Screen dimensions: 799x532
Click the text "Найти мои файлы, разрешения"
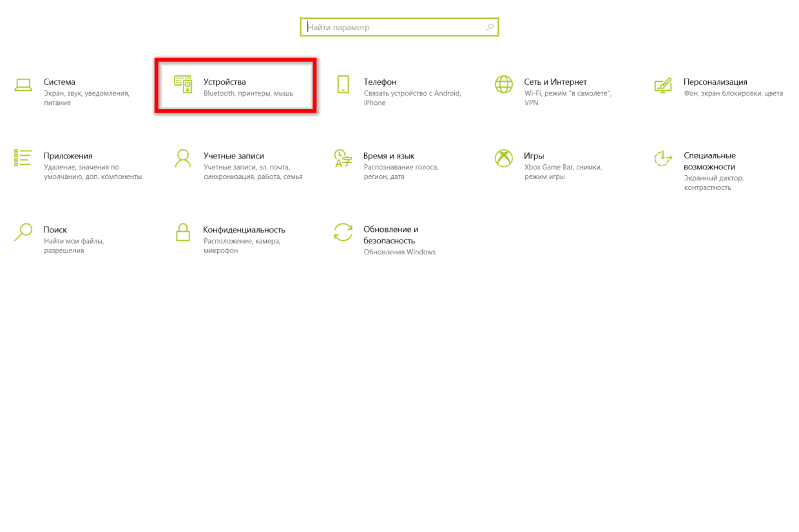pyautogui.click(x=73, y=245)
